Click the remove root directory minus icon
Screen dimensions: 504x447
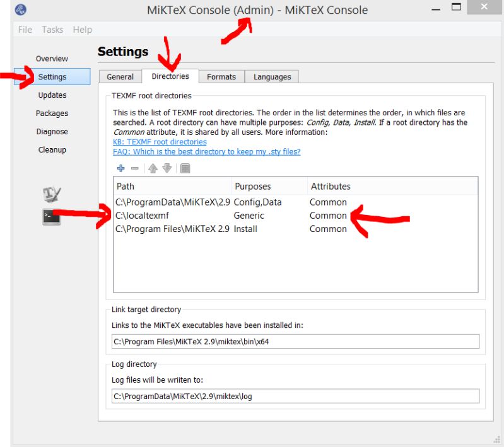pyautogui.click(x=135, y=168)
